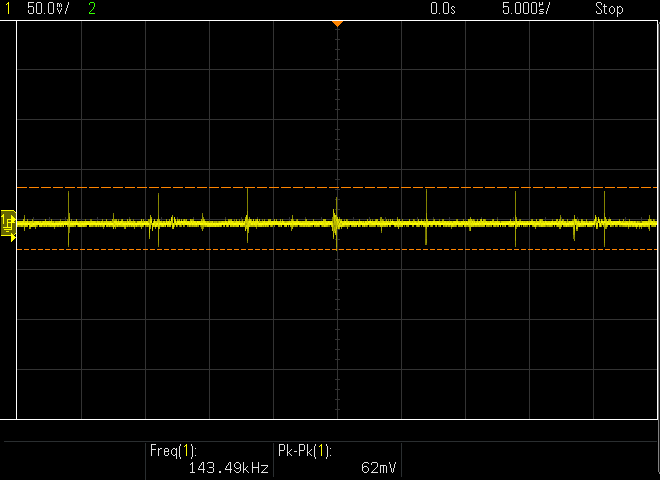The height and width of the screenshot is (480, 660).
Task: Select the 143.49kHz frequency value
Action: tap(229, 467)
